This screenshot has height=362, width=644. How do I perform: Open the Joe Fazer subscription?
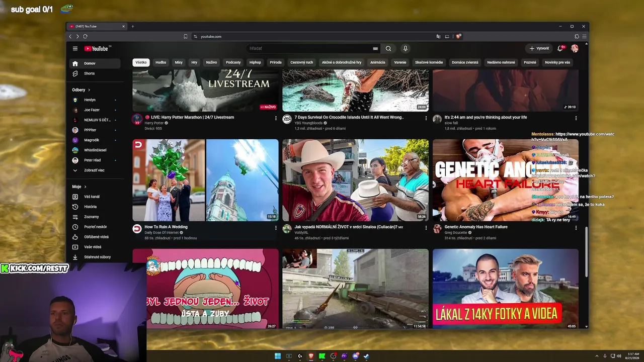coord(95,110)
